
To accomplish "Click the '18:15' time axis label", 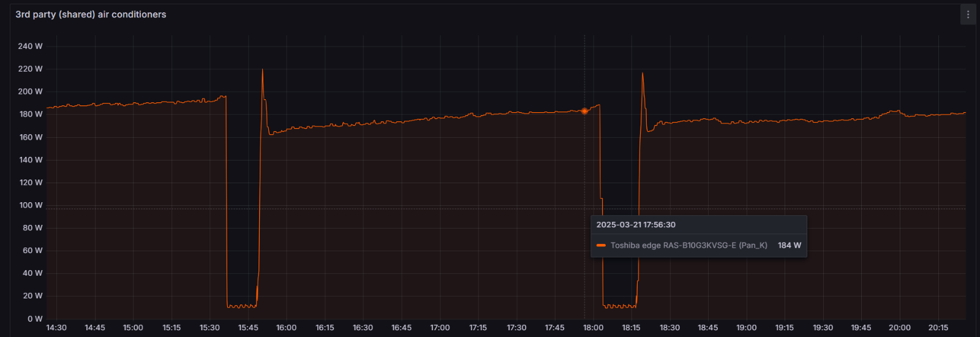I will (631, 328).
